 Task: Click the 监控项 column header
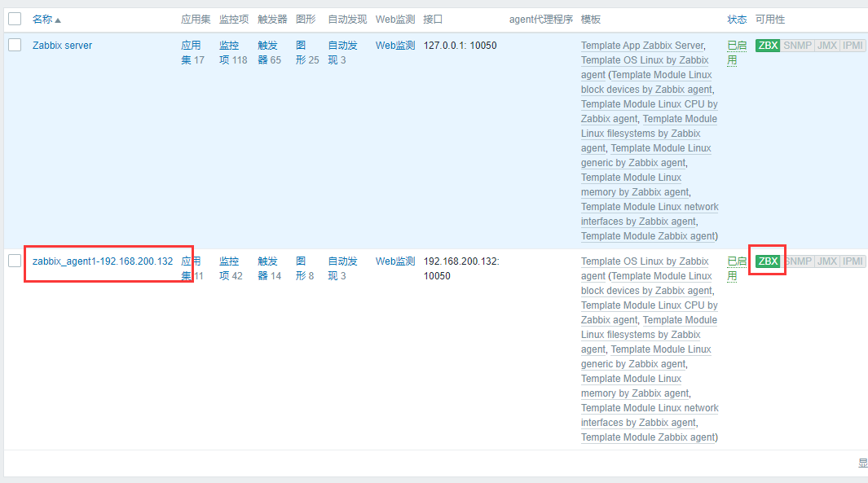click(234, 20)
